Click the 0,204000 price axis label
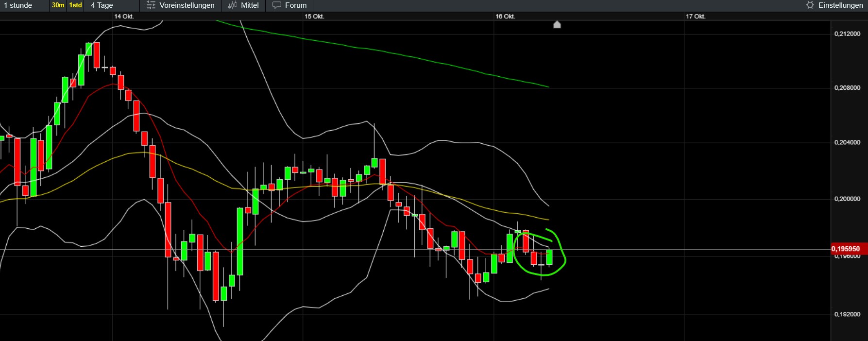Screen dimensions: 868x341 click(x=847, y=142)
